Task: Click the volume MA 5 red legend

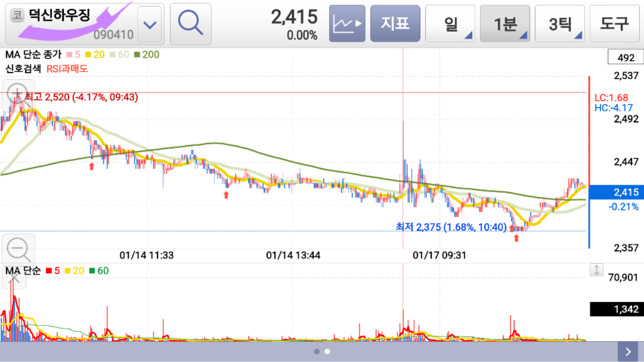Action: (53, 270)
